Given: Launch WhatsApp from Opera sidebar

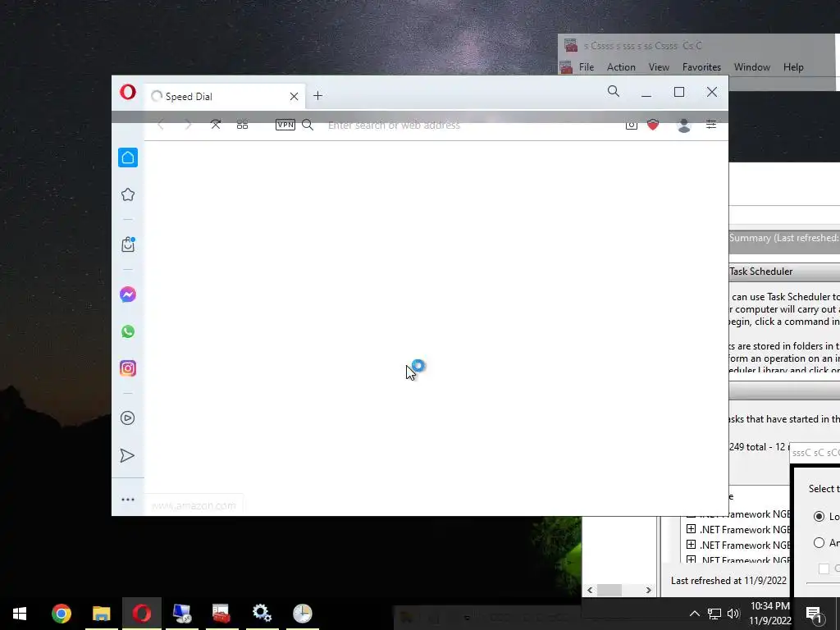Looking at the screenshot, I should [x=127, y=331].
